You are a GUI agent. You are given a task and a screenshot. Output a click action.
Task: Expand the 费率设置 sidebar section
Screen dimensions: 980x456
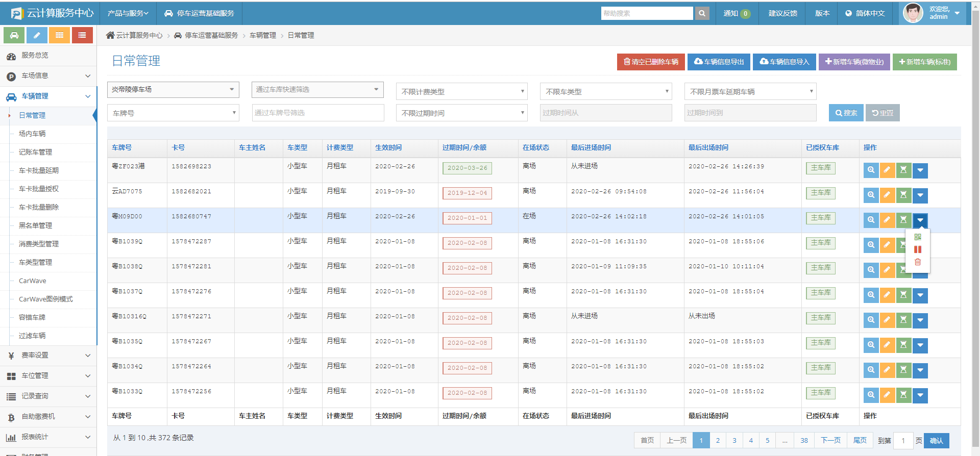tap(48, 356)
